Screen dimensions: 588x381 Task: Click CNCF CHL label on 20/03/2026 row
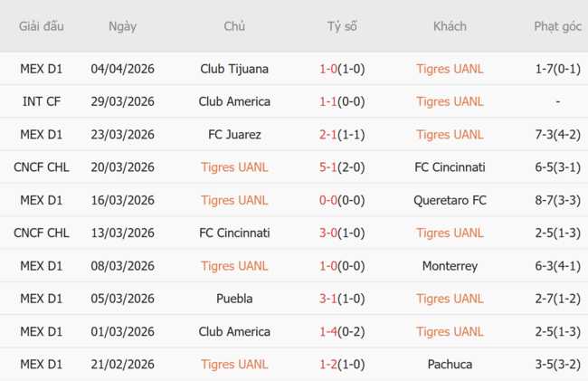click(x=42, y=167)
